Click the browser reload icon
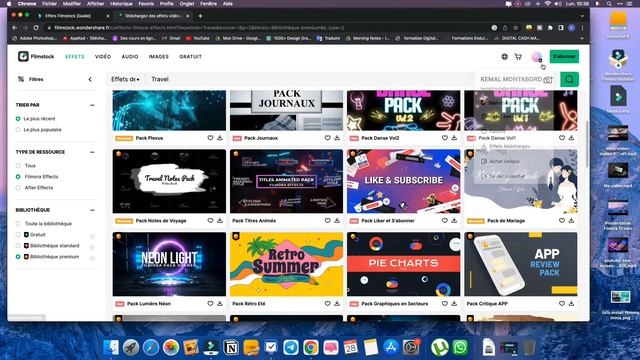Image resolution: width=640 pixels, height=360 pixels. pos(36,28)
